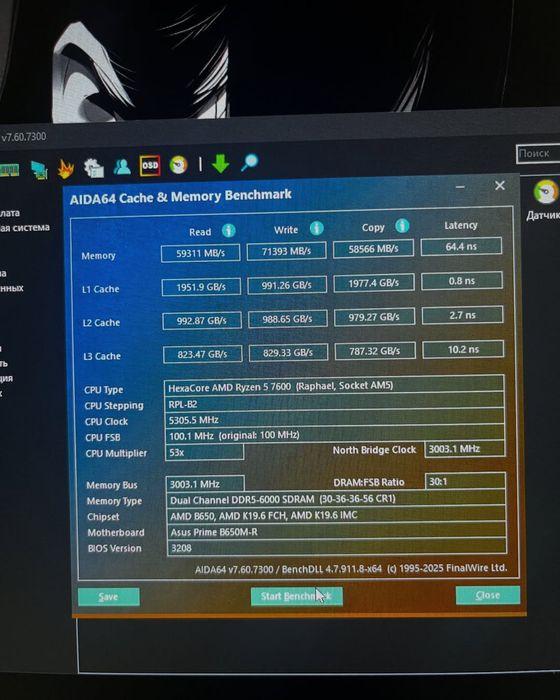
Task: Click the memory module toolbar icon
Action: coord(9,171)
